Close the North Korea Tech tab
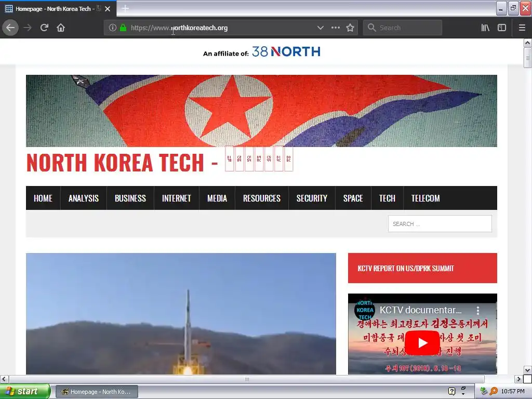Screen dimensions: 532x399 point(108,9)
